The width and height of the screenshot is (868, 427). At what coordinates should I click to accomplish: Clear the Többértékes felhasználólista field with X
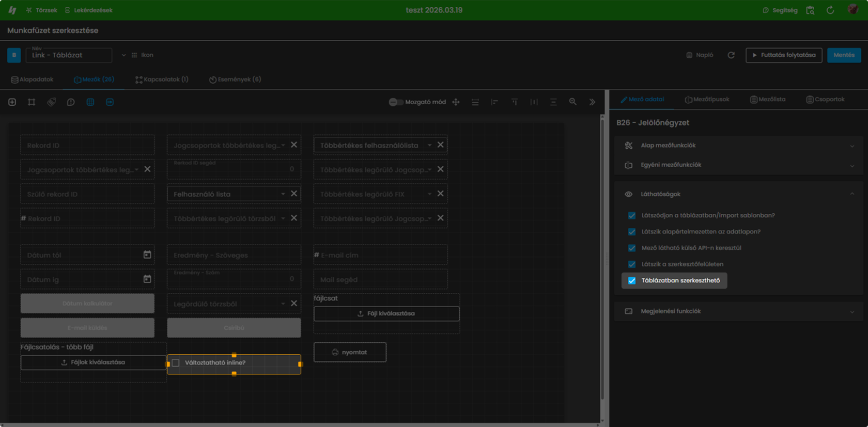coord(441,145)
